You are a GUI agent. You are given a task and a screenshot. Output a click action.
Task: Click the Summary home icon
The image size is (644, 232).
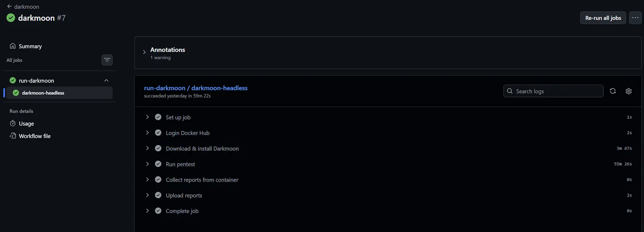(x=13, y=46)
